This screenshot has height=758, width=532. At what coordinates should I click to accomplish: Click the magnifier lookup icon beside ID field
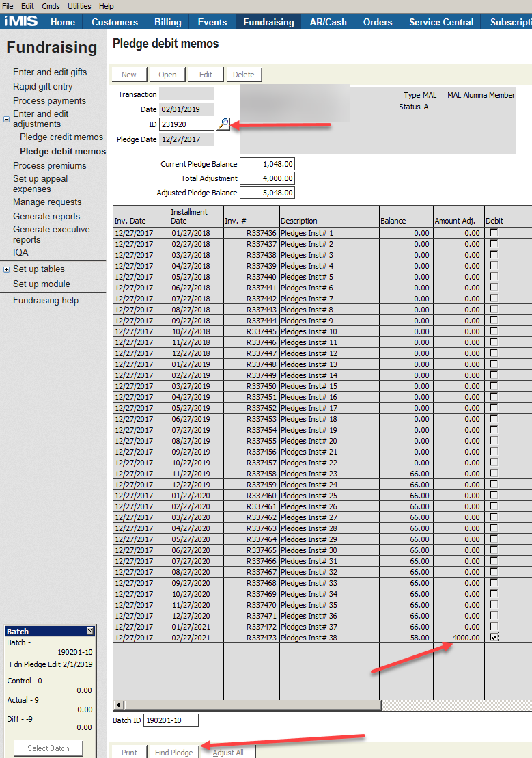(223, 124)
